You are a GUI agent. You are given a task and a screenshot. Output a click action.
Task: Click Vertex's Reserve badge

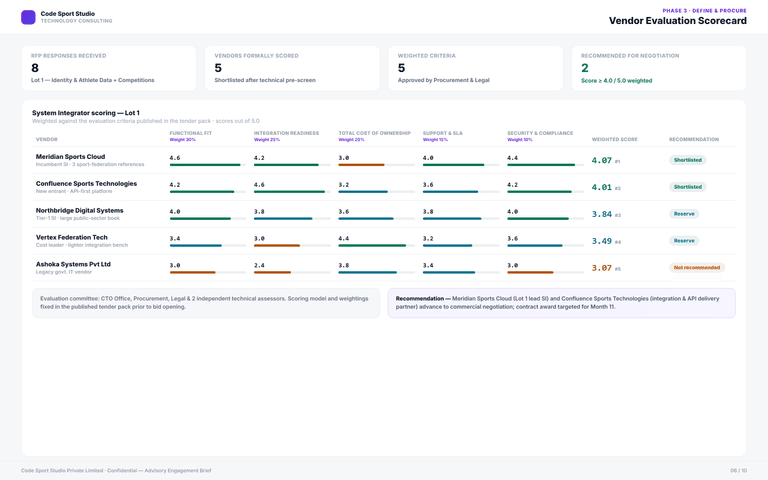(684, 240)
